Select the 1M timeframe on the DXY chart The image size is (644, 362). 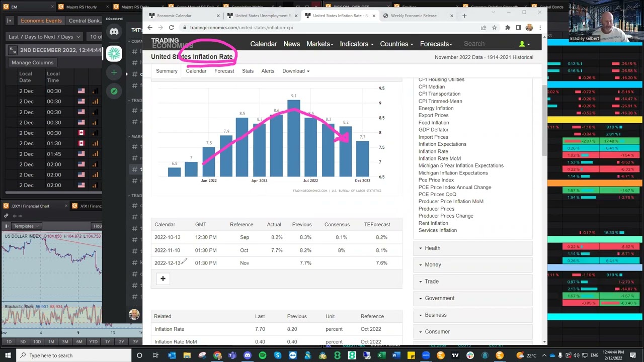tap(51, 342)
